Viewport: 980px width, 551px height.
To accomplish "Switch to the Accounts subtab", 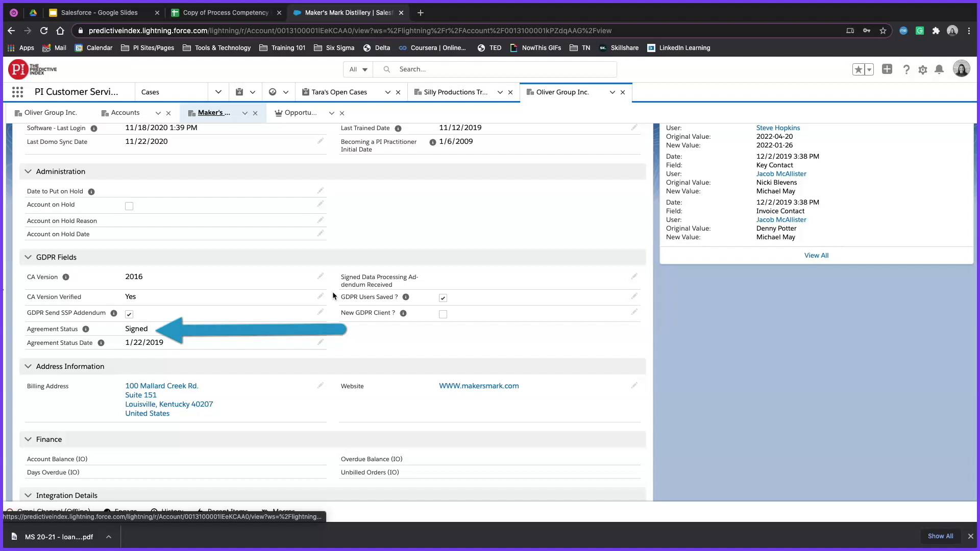I will pyautogui.click(x=125, y=113).
